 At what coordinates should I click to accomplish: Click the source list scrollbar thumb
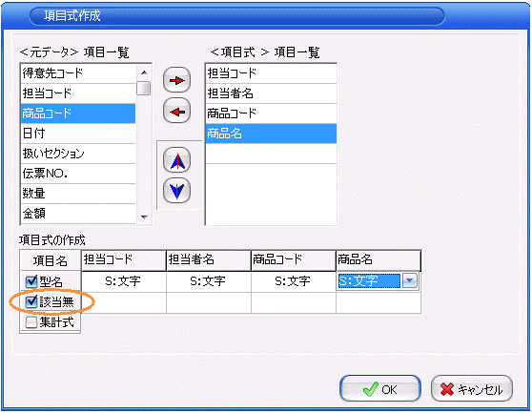coord(144,89)
